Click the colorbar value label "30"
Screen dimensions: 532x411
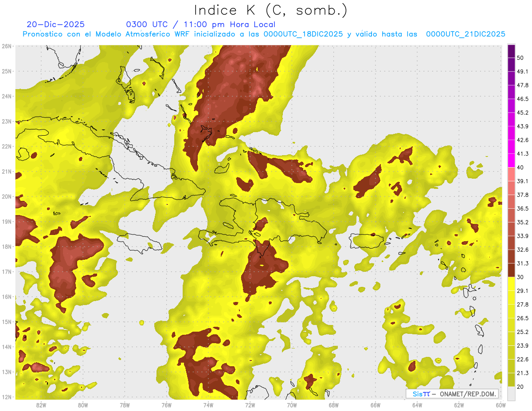[x=520, y=277]
